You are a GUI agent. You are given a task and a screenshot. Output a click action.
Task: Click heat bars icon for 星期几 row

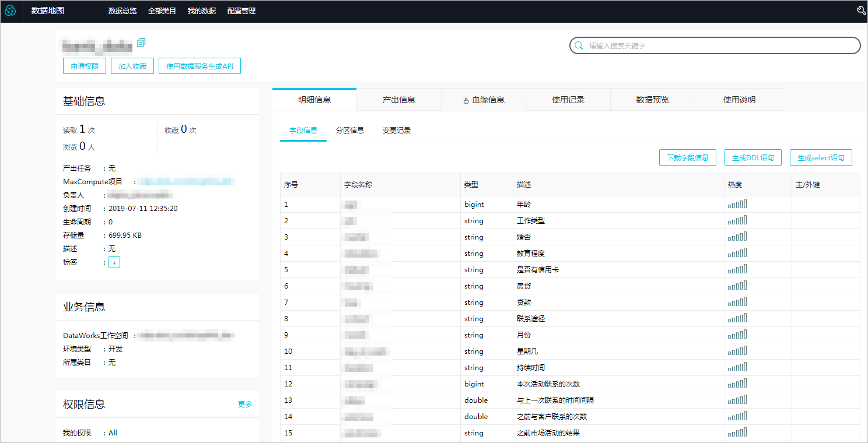[x=737, y=351]
